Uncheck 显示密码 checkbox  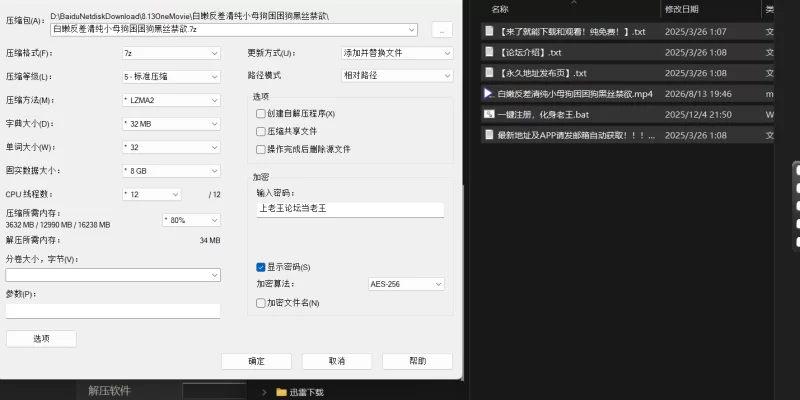point(261,267)
